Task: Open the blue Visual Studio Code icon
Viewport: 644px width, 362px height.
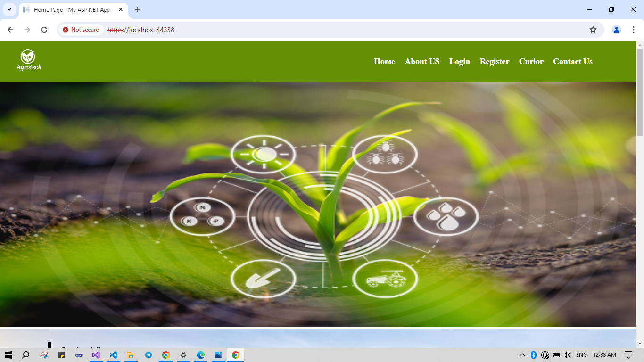Action: (114, 355)
